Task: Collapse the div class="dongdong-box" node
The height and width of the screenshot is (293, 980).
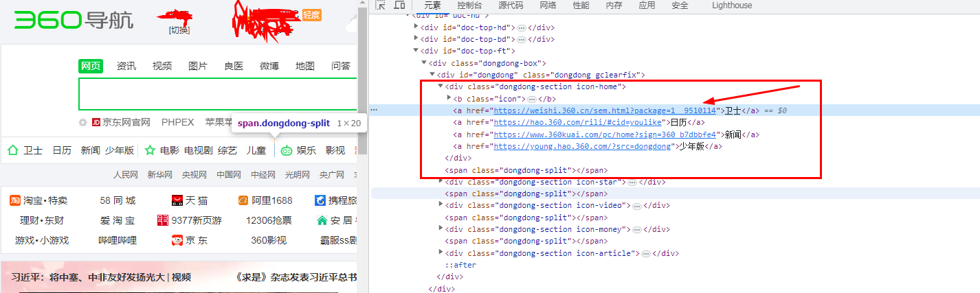Action: [423, 63]
